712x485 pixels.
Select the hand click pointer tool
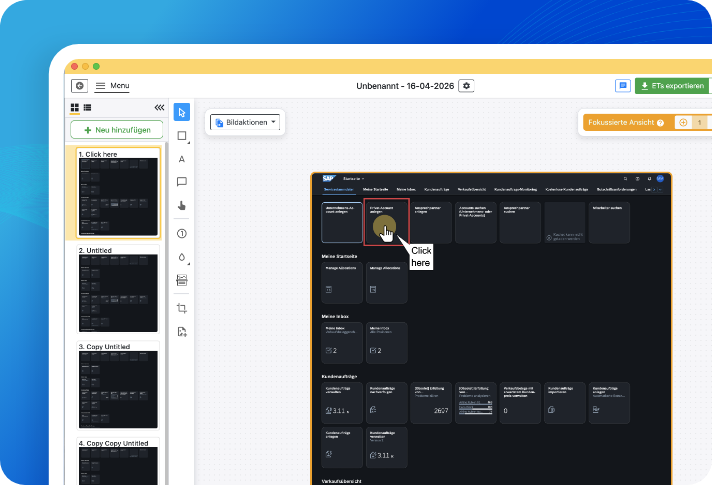[x=182, y=206]
